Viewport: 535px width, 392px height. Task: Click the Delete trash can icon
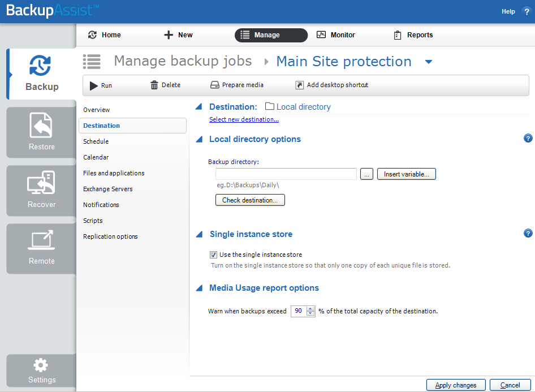(154, 85)
